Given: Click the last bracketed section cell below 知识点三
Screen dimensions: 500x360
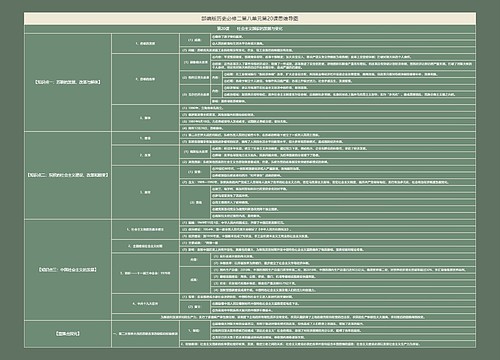Looking at the screenshot, I should click(x=68, y=334).
